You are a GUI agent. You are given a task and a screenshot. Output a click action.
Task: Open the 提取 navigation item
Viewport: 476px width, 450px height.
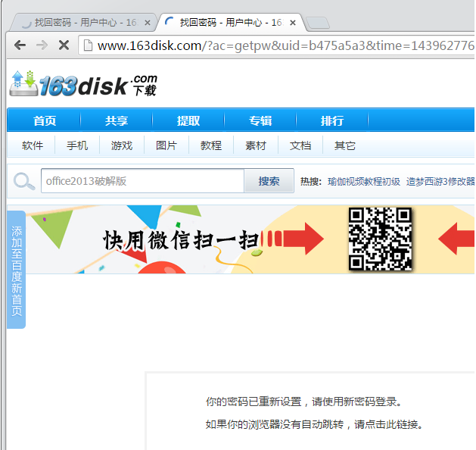click(x=188, y=120)
